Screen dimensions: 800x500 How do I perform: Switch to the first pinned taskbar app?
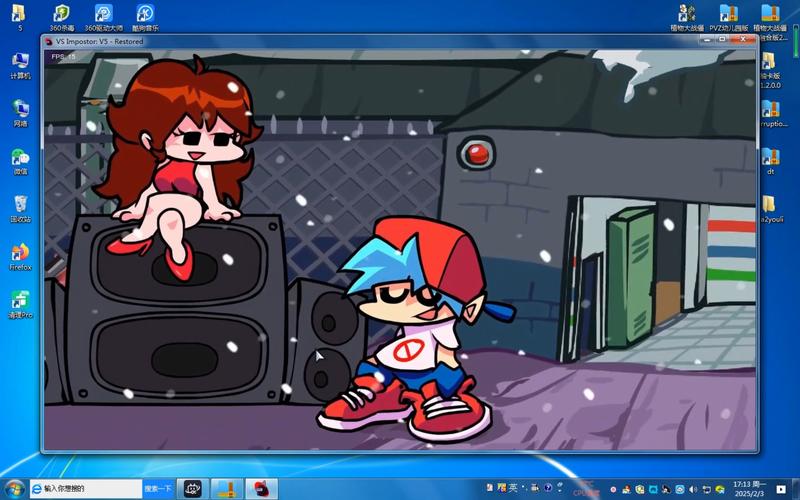click(x=193, y=489)
